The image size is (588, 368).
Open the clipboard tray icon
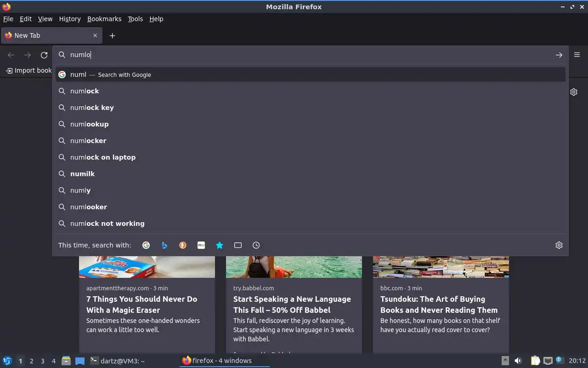536,361
